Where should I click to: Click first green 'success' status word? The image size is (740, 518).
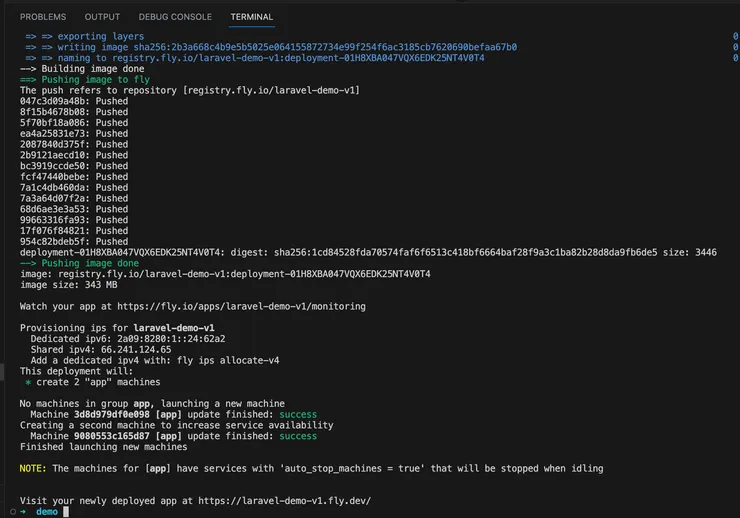pyautogui.click(x=298, y=415)
